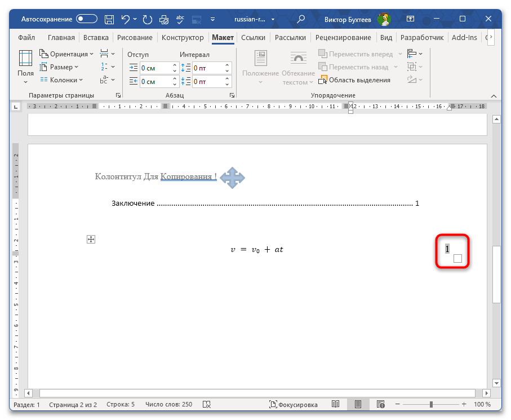
Task: Increase the spacing before 0 пт value
Action: coord(227,65)
